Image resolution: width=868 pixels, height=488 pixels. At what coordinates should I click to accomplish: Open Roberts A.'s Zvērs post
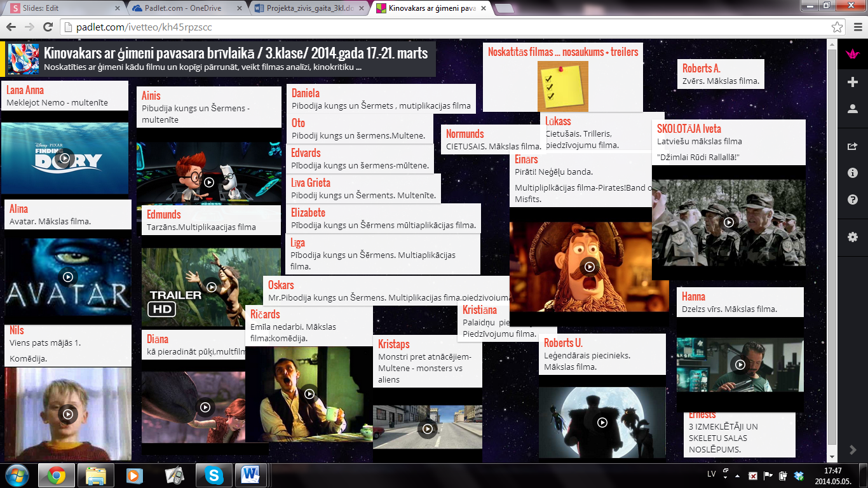[721, 74]
